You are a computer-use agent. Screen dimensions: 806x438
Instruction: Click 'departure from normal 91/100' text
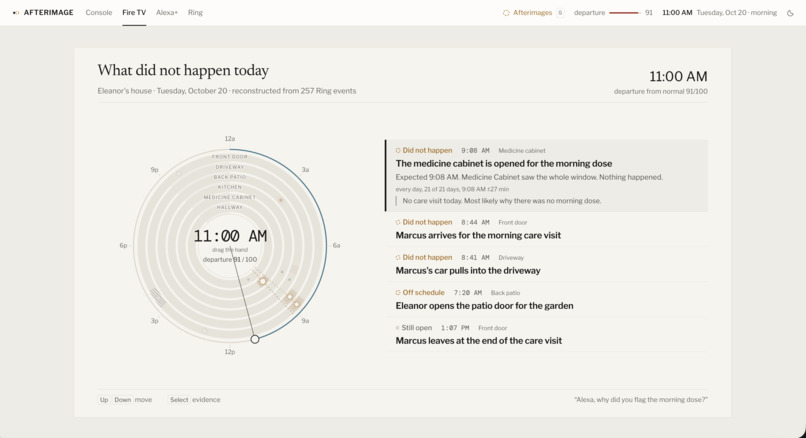click(661, 92)
